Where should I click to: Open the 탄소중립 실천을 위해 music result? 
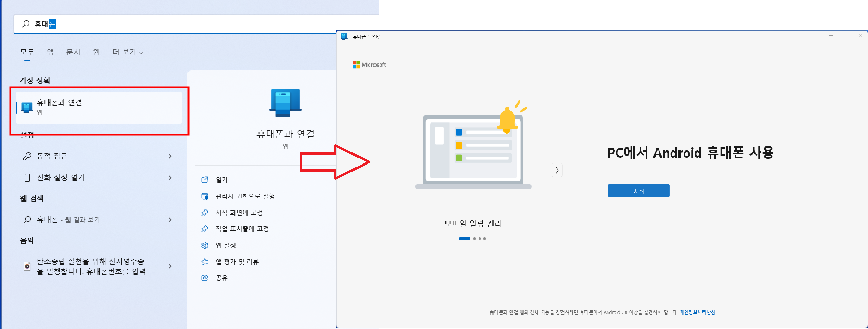[x=98, y=266]
